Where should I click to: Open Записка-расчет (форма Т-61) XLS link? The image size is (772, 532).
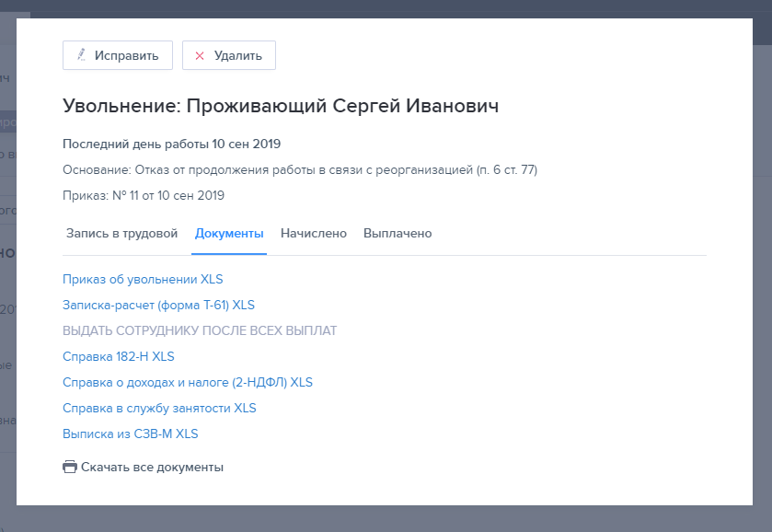pos(158,305)
